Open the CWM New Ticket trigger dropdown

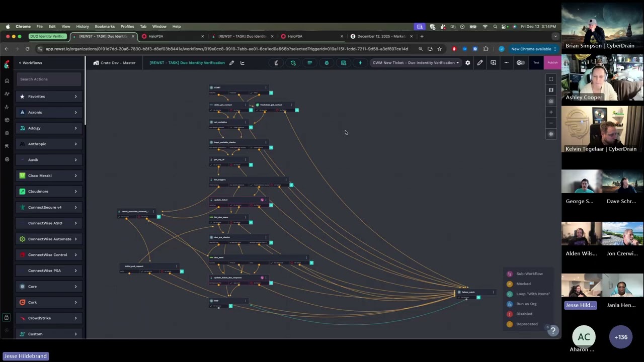pyautogui.click(x=416, y=63)
